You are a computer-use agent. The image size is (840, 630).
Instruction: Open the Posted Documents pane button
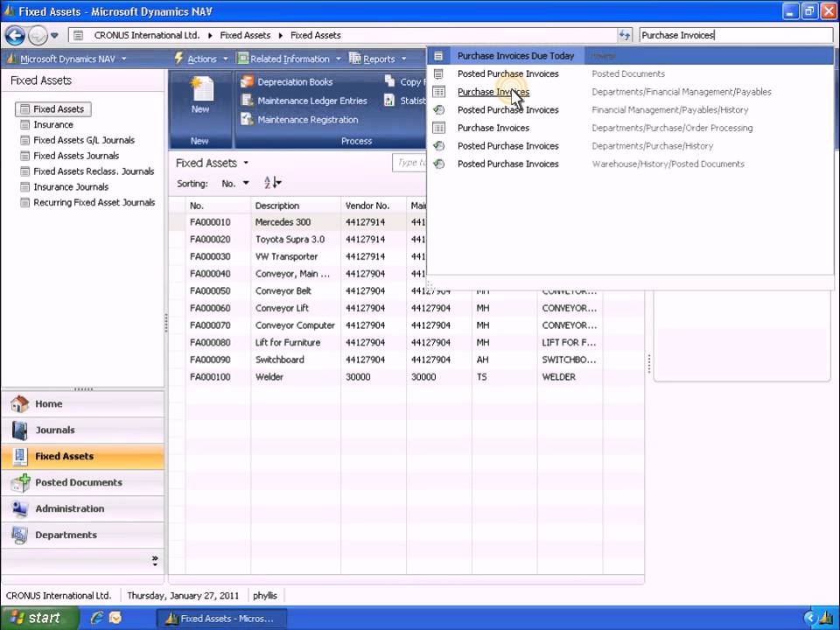coord(83,483)
